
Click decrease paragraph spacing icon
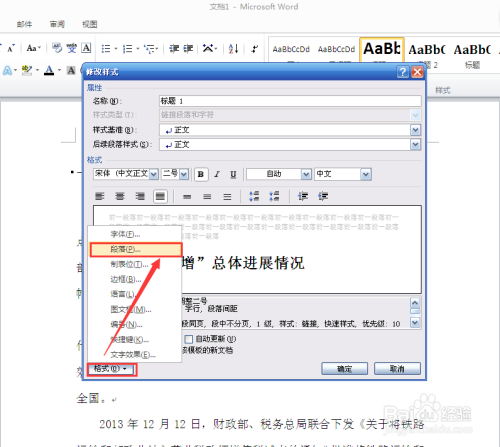click(274, 196)
